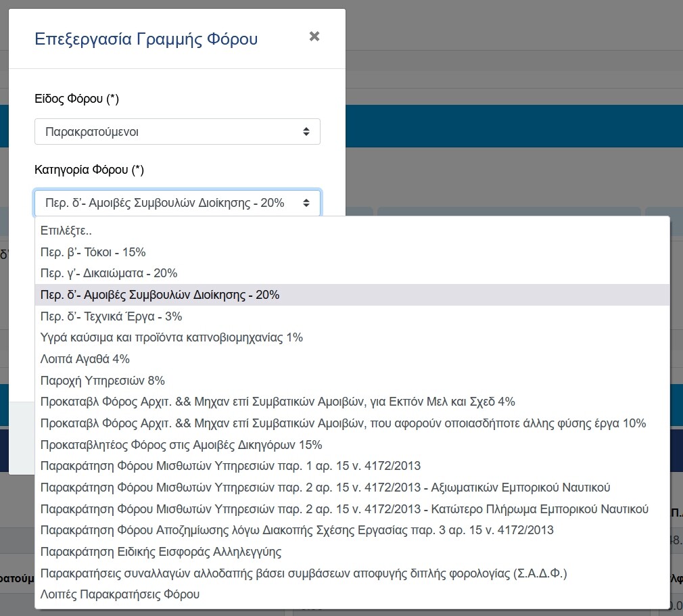Image resolution: width=683 pixels, height=616 pixels.
Task: Choose Παρακράτηση Φόρου Μισθωτών Υπηρεσιών παρ. 1
Action: (231, 466)
